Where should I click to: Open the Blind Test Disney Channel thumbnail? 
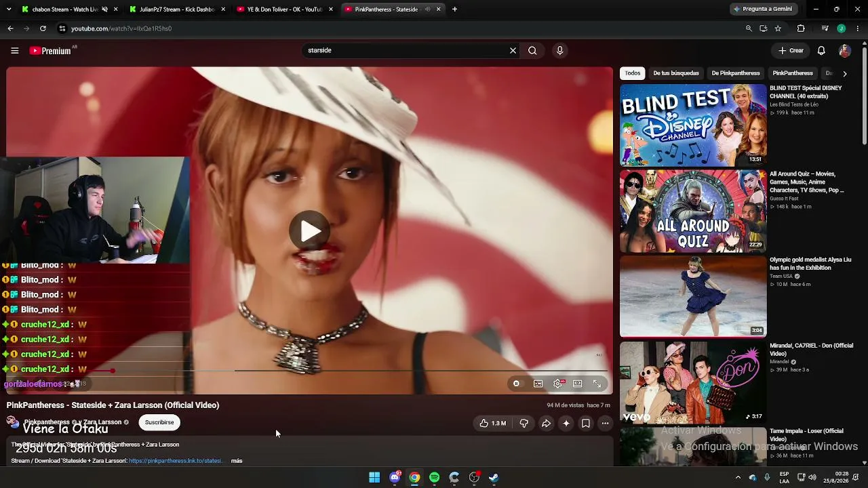[x=693, y=125]
